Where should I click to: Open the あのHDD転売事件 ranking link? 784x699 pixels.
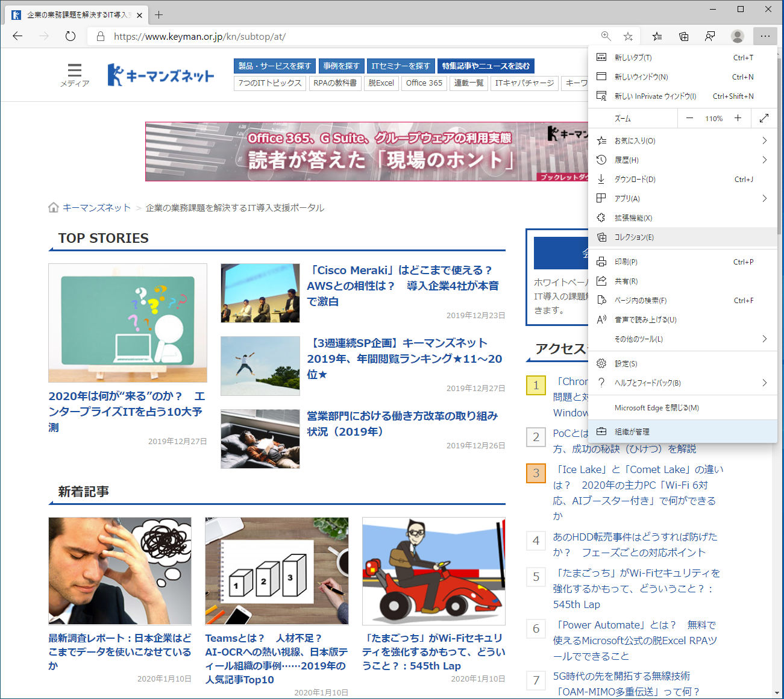click(635, 545)
